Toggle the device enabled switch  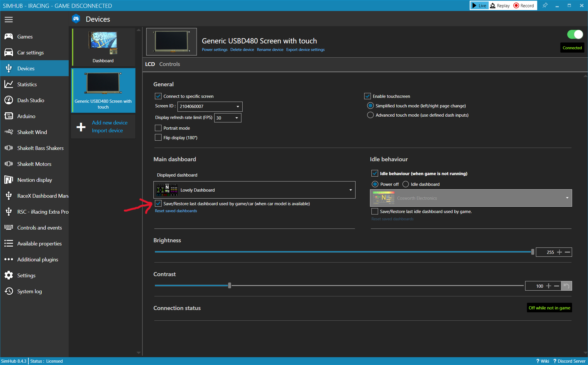click(x=575, y=34)
